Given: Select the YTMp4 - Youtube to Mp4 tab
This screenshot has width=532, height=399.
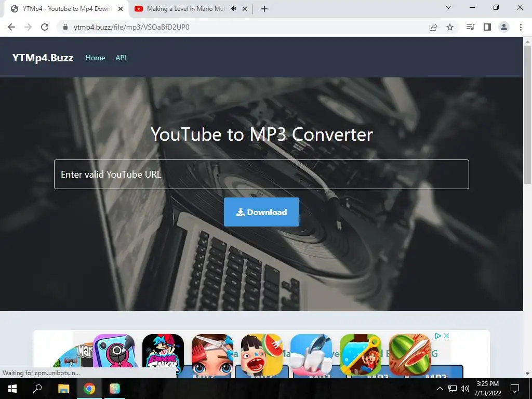Looking at the screenshot, I should pos(67,9).
